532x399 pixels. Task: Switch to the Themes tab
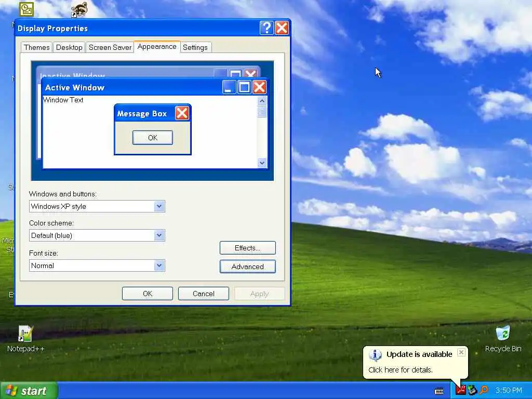pos(37,47)
